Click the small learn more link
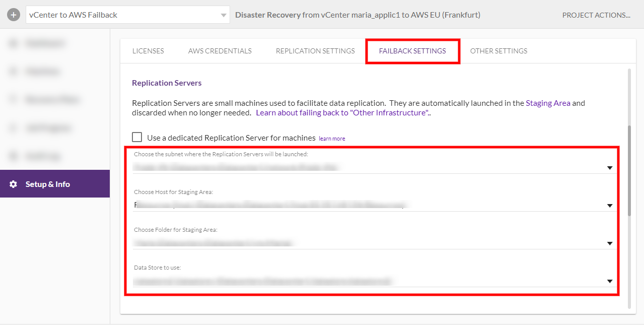Viewport: 644px width, 325px height. (332, 139)
